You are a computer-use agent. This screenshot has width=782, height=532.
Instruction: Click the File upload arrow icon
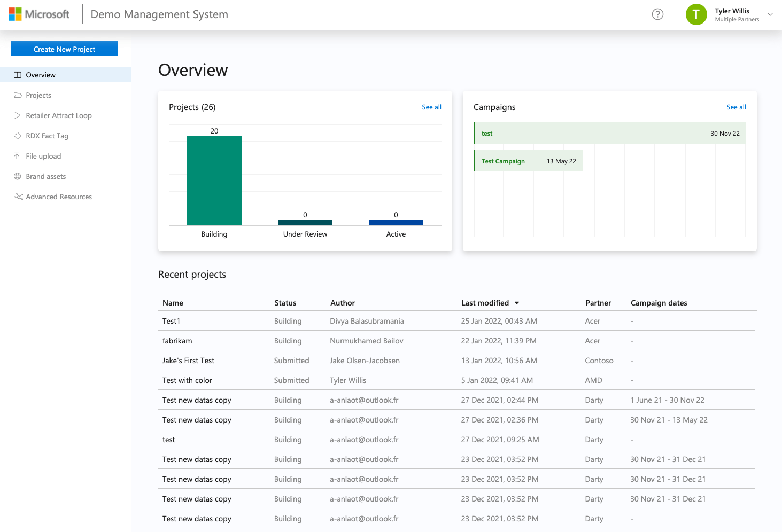click(17, 156)
